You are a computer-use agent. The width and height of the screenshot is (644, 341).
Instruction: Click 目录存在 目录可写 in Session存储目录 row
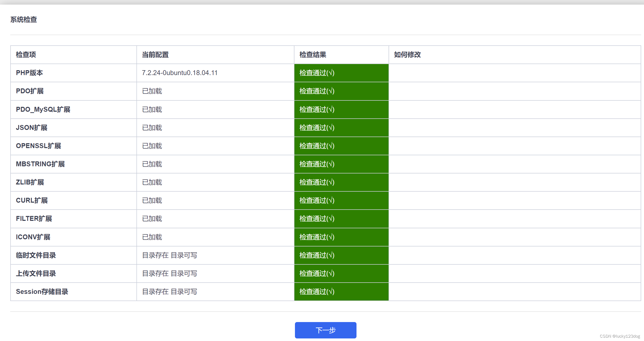[170, 292]
